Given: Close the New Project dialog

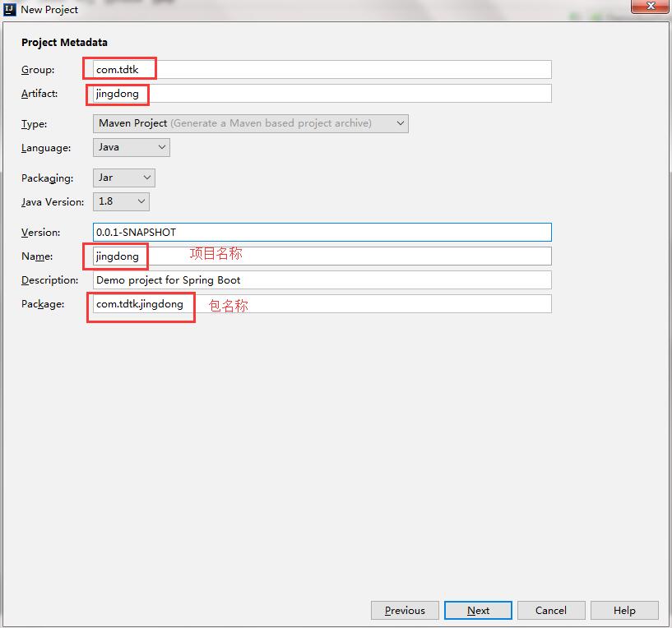Looking at the screenshot, I should tap(650, 6).
